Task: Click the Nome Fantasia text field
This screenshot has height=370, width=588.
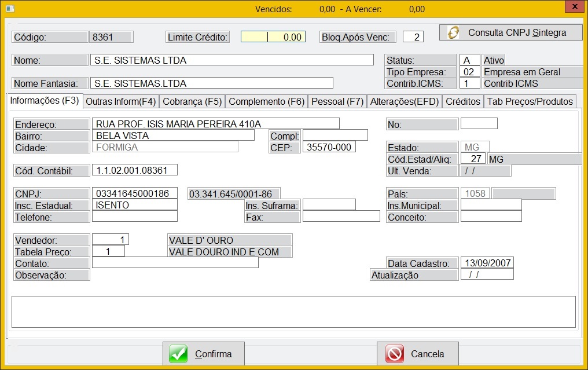Action: pyautogui.click(x=212, y=83)
